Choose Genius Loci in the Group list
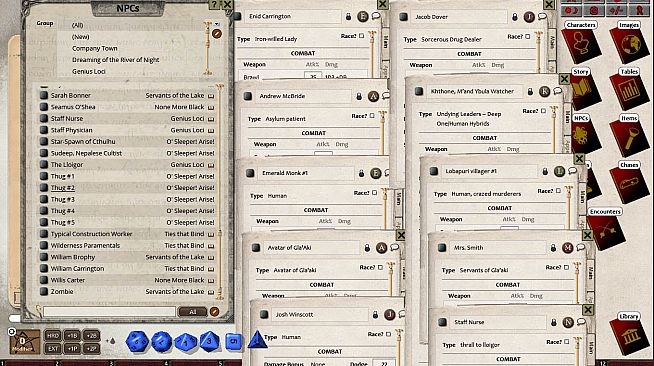This screenshot has width=654, height=366. click(x=88, y=72)
